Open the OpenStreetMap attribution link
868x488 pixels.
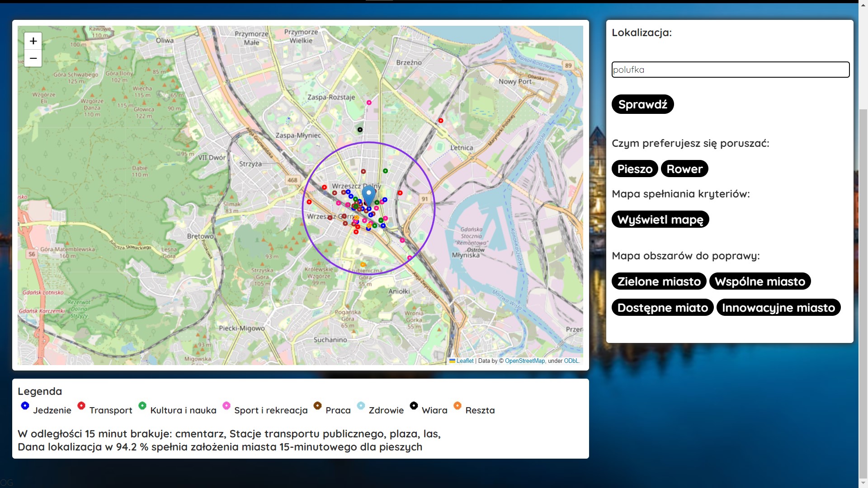(524, 361)
